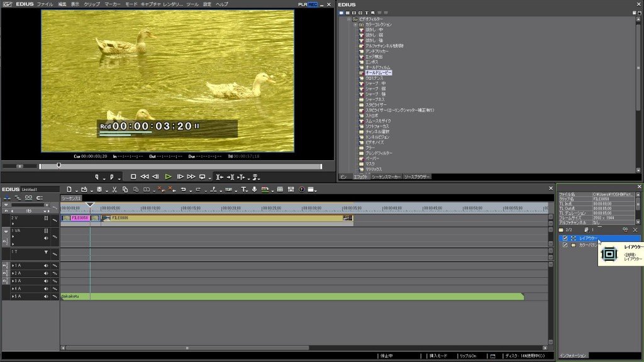
Task: Open the ファイル menu
Action: coord(45,4)
